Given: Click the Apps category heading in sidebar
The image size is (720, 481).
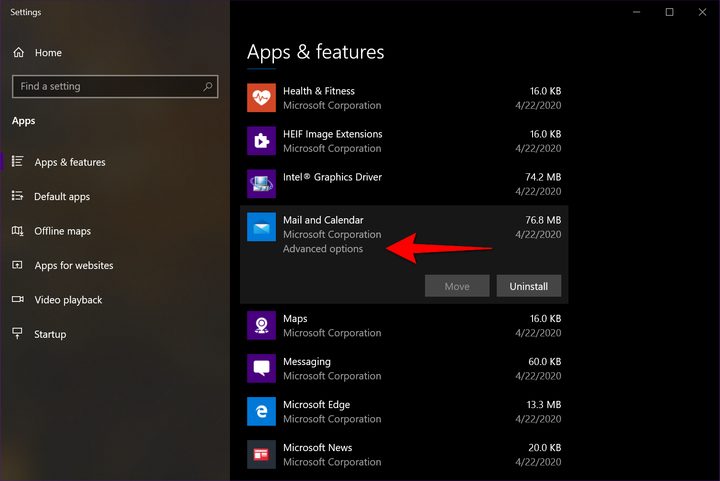Looking at the screenshot, I should (23, 121).
